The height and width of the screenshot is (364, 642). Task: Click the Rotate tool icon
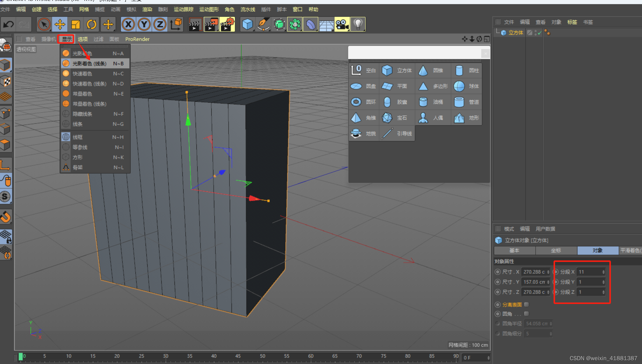[92, 25]
